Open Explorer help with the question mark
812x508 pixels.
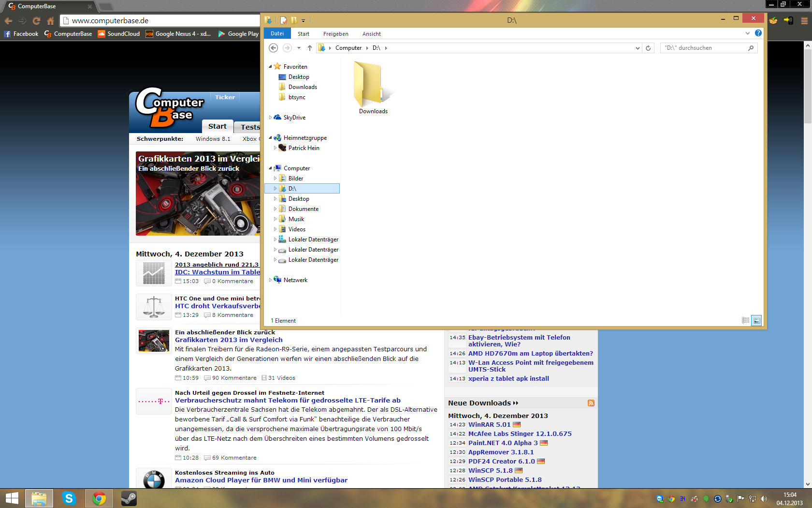point(758,33)
